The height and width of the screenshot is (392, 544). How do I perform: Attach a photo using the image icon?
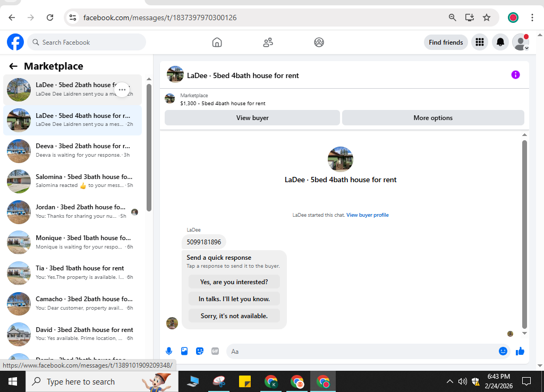184,351
